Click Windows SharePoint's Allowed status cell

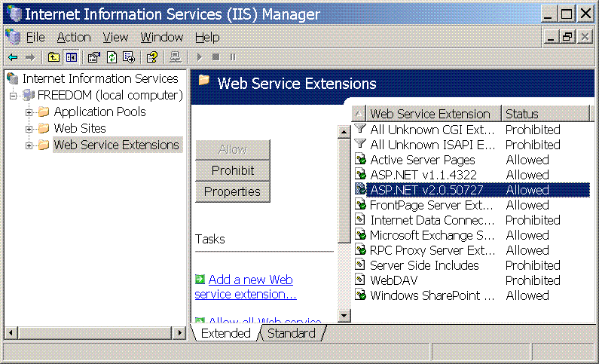pos(527,295)
